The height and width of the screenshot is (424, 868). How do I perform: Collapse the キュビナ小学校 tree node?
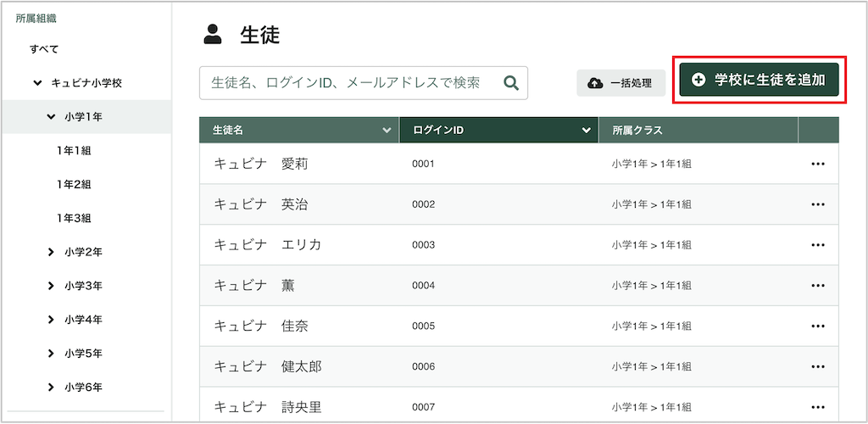(x=37, y=83)
